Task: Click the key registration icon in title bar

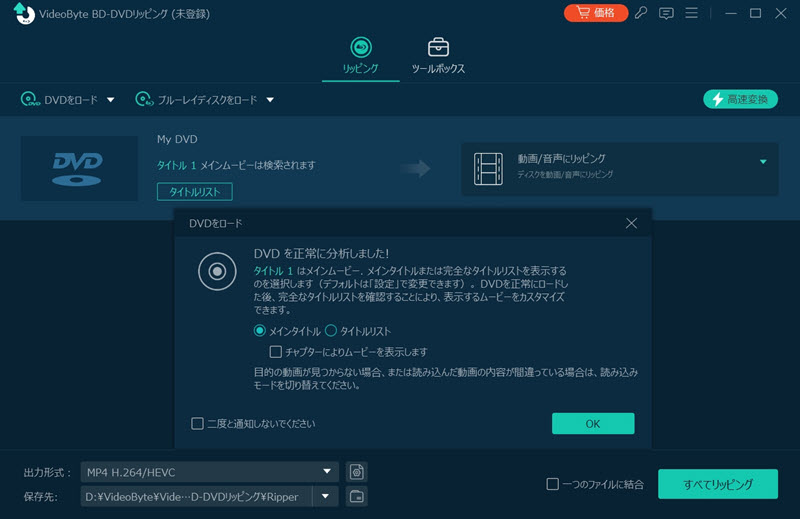Action: tap(641, 13)
